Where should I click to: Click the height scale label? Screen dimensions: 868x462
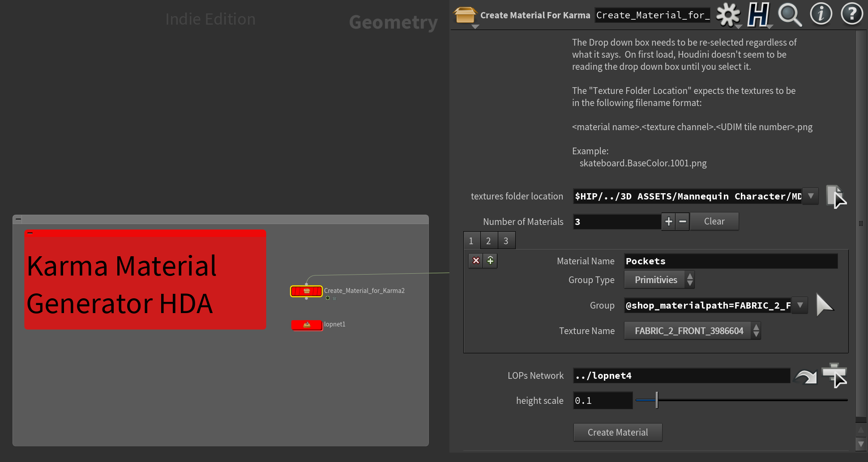click(x=540, y=401)
